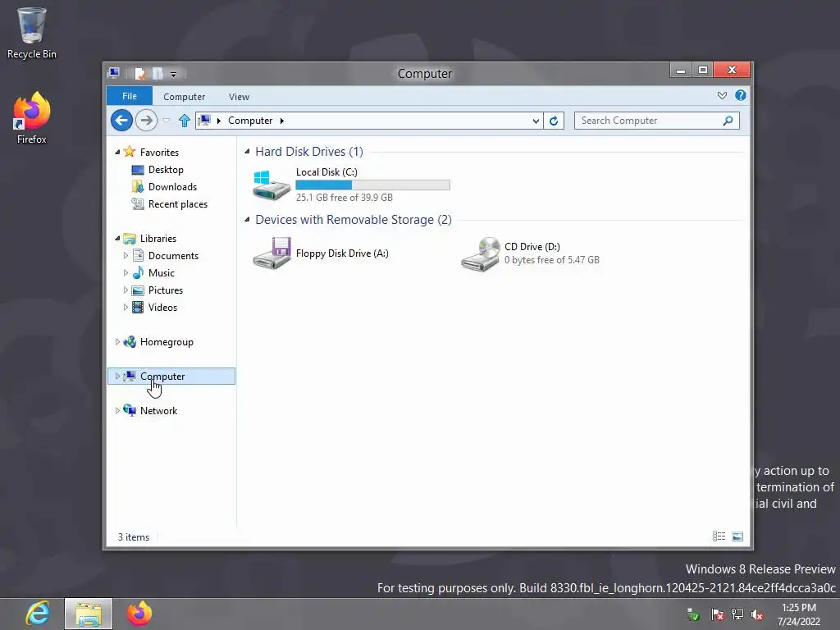The image size is (840, 630).
Task: Select the CD Drive (D:) icon
Action: coord(480,254)
